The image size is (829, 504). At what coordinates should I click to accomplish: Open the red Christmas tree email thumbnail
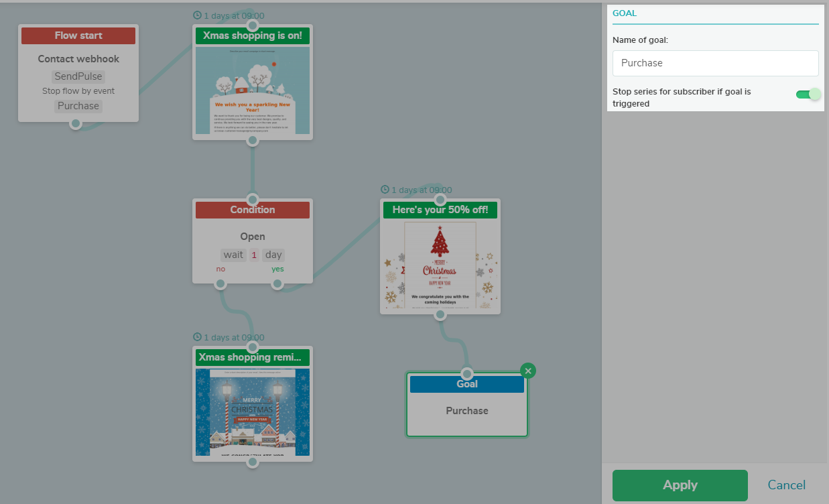(440, 265)
